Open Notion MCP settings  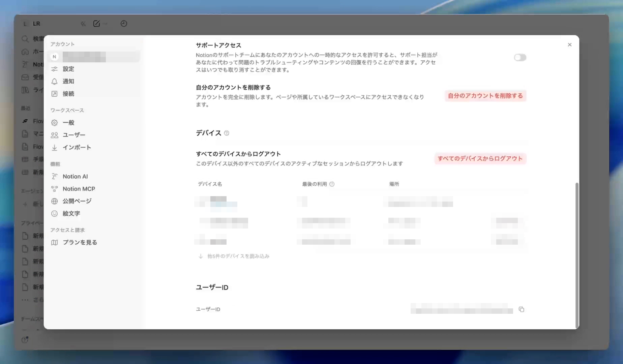tap(93, 189)
